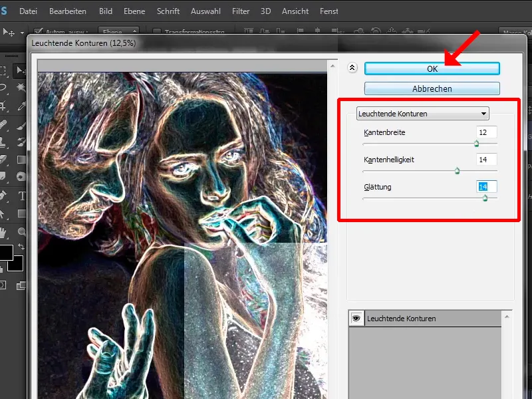Image resolution: width=532 pixels, height=399 pixels.
Task: Toggle Quick Mask mode icon
Action: [x=3, y=285]
